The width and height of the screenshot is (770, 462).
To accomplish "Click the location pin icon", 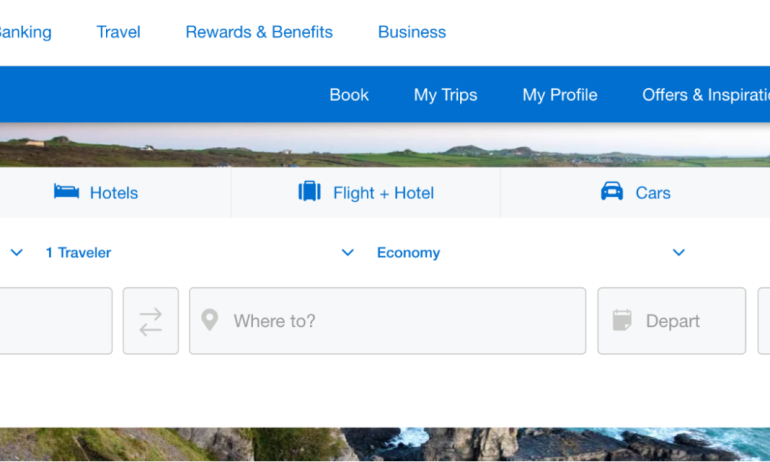I will pyautogui.click(x=209, y=321).
